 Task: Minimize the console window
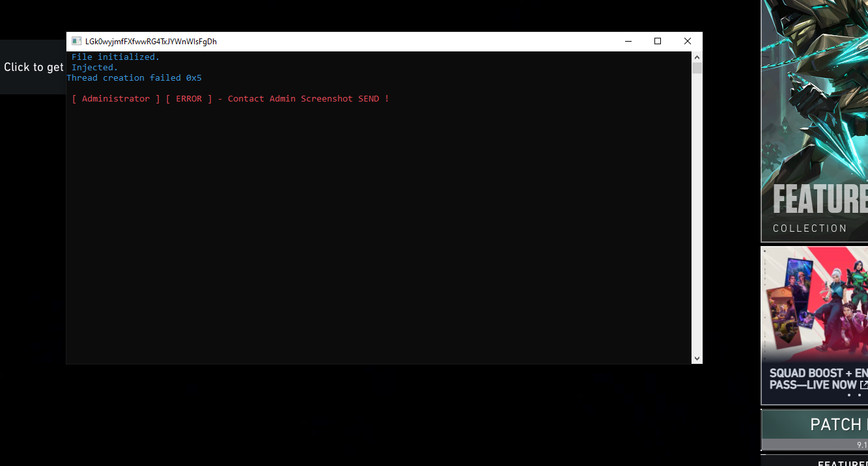point(628,41)
